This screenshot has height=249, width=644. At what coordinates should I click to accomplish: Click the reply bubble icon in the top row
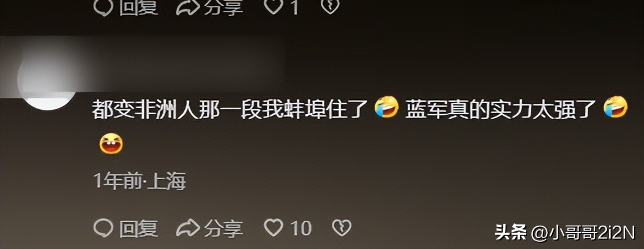[103, 7]
